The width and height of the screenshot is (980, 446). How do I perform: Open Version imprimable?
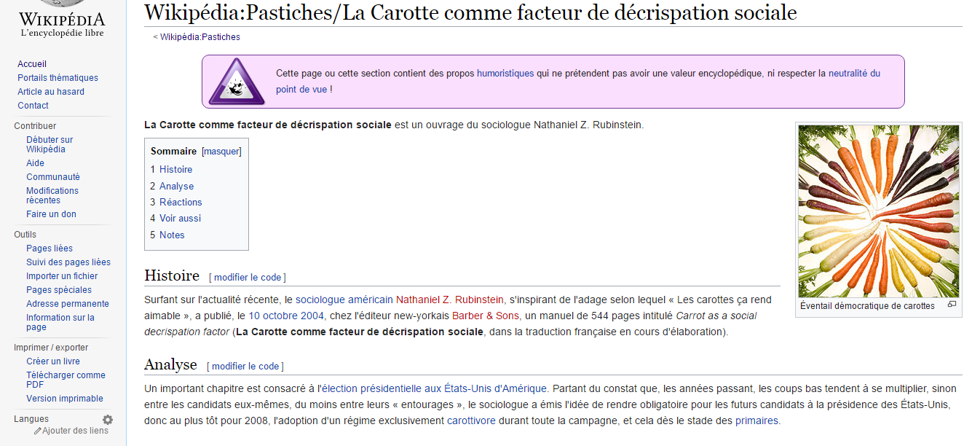click(x=65, y=399)
